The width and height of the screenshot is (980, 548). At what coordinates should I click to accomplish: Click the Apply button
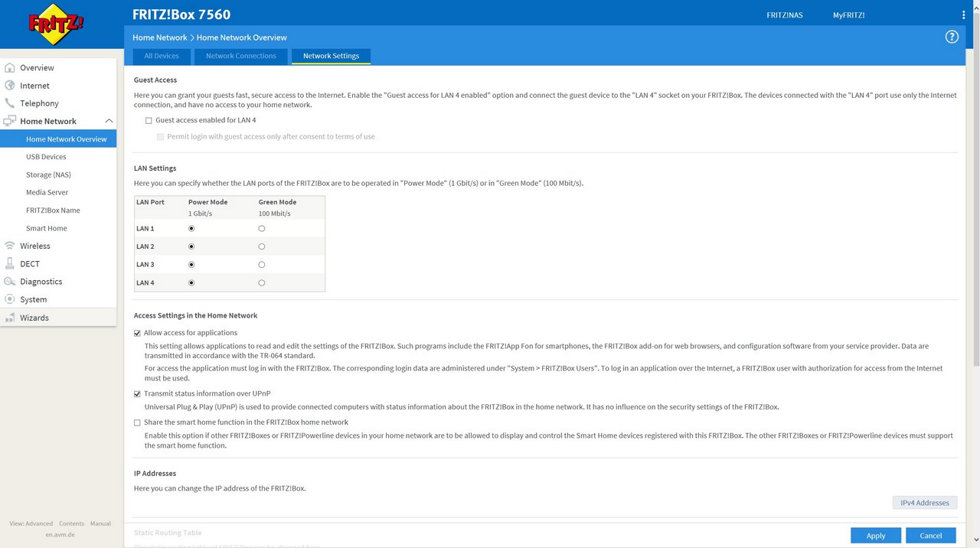(x=876, y=536)
